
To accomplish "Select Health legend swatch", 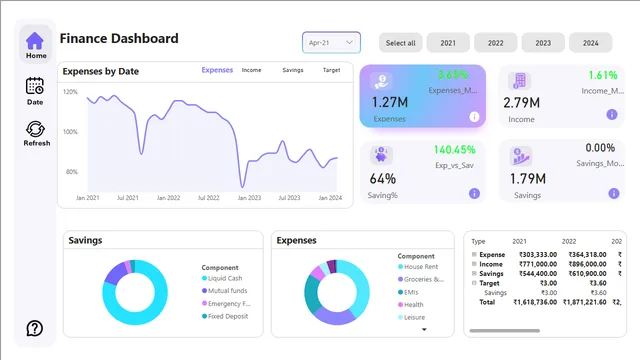I will coord(400,304).
